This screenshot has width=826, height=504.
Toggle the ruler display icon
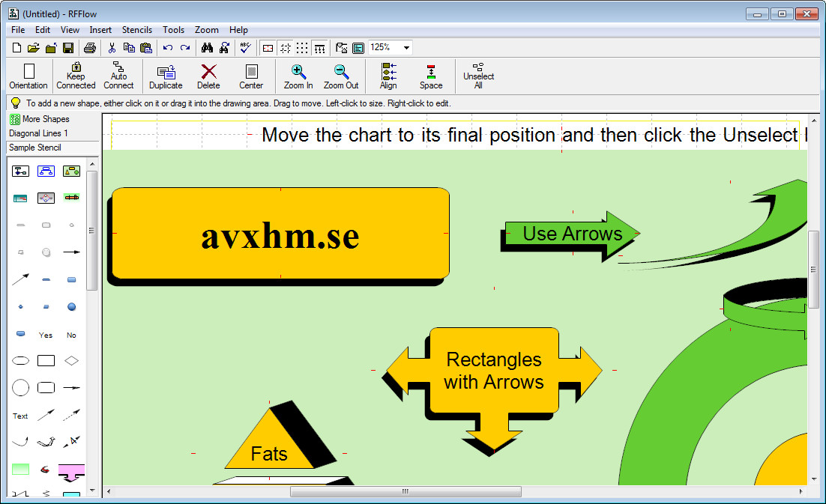(319, 49)
